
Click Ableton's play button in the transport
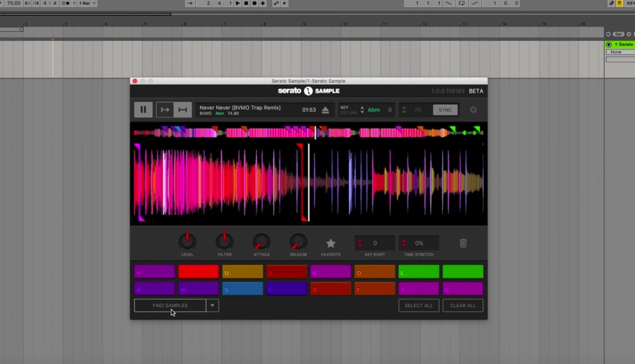(238, 3)
